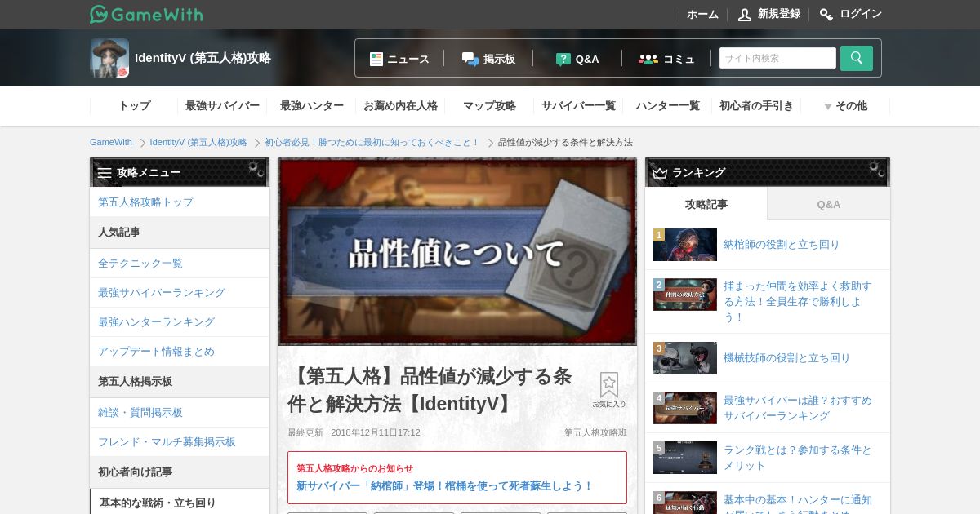Click the news icon in navigation

(x=376, y=59)
